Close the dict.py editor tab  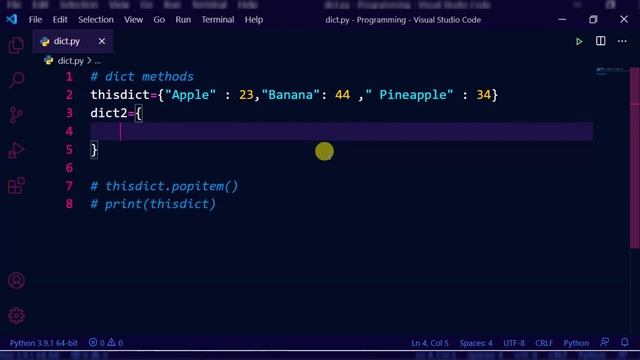pos(102,41)
